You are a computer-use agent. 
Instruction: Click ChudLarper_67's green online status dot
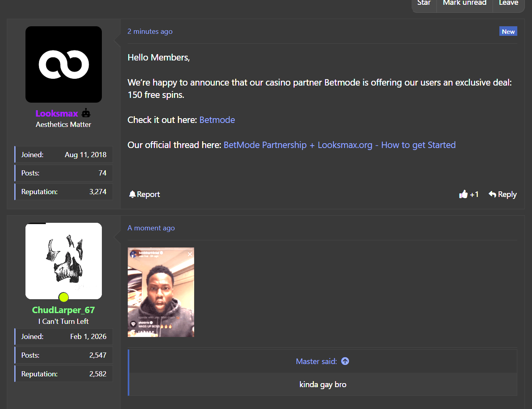pyautogui.click(x=64, y=297)
